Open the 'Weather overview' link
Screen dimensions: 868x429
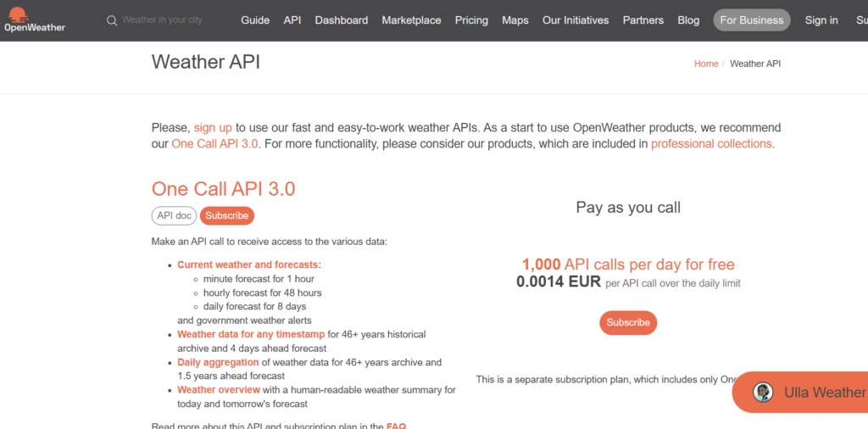point(219,390)
